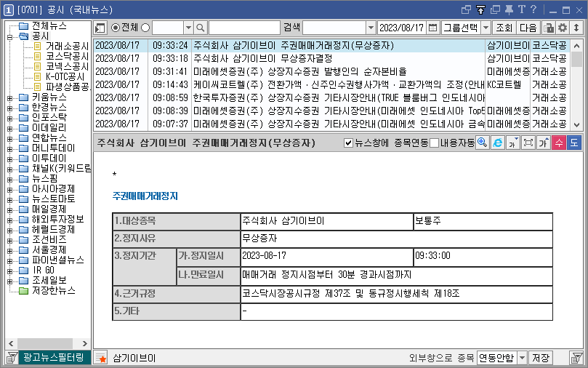The height and width of the screenshot is (368, 588).
Task: Click the T font icon in title bar
Action: click(522, 9)
